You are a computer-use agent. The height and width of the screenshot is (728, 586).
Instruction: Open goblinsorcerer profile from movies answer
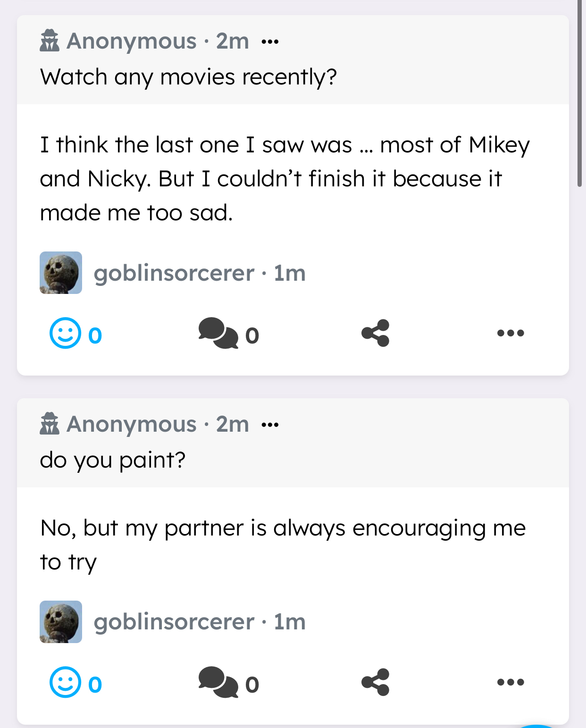(x=174, y=273)
